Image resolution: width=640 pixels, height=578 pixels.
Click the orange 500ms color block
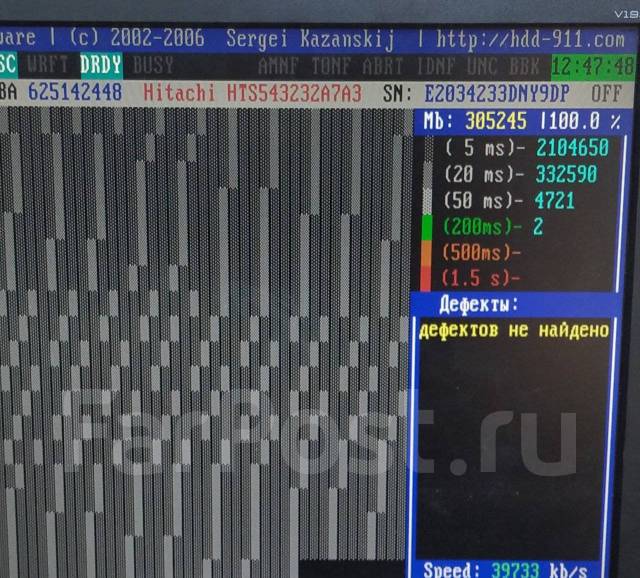pyautogui.click(x=426, y=252)
